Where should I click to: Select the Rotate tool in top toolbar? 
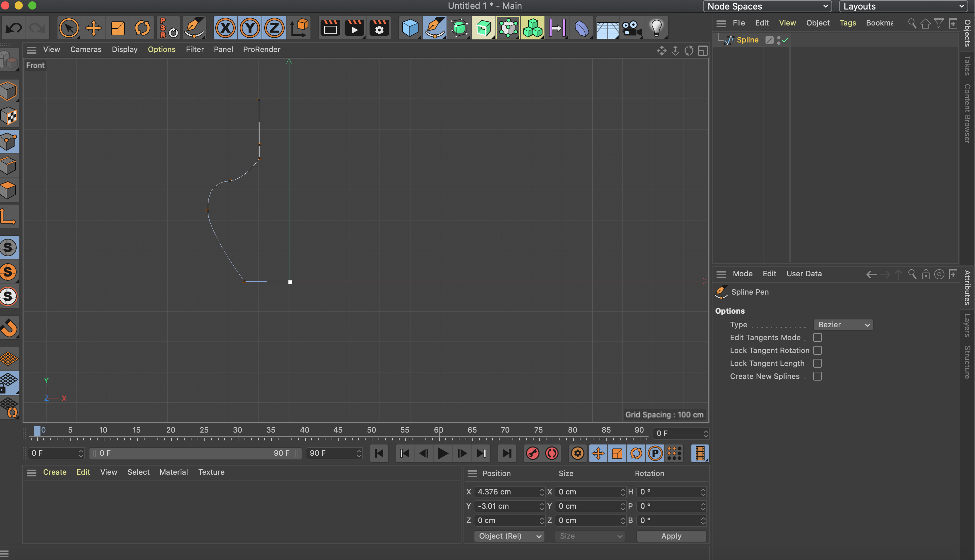(142, 28)
